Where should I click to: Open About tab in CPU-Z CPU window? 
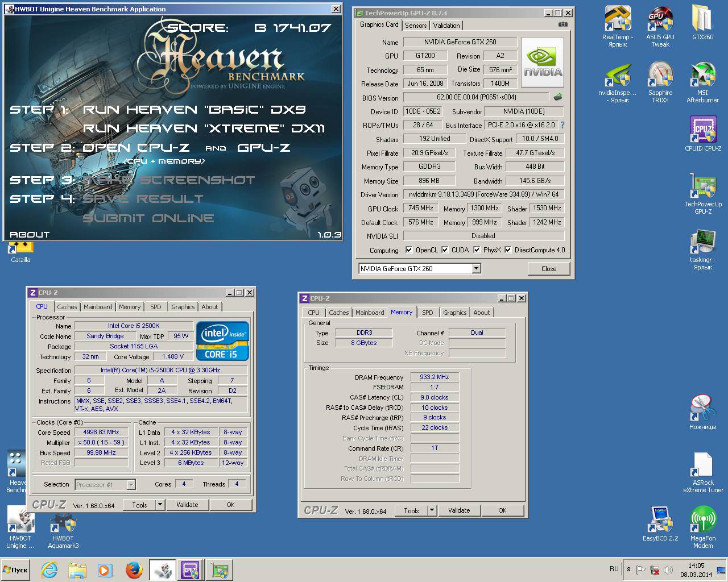pos(210,307)
